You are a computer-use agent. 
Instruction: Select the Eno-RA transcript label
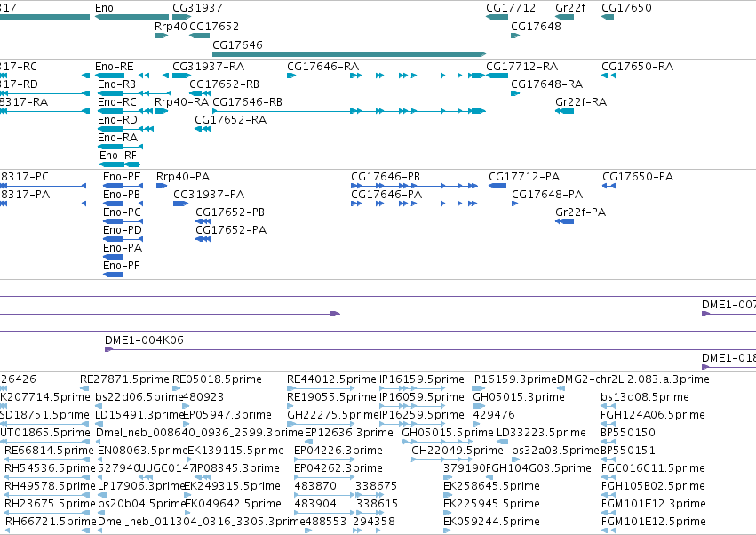click(x=117, y=138)
